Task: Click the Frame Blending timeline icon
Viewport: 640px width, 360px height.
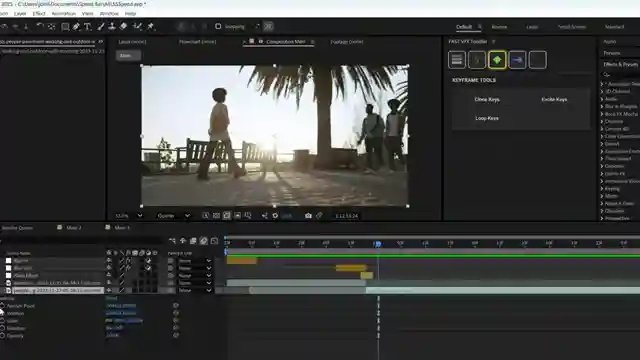Action: click(x=193, y=241)
